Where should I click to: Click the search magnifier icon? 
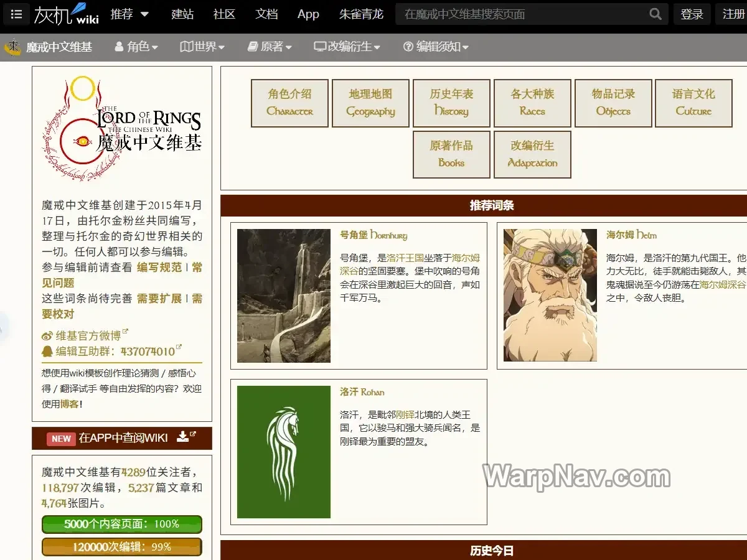click(x=655, y=14)
